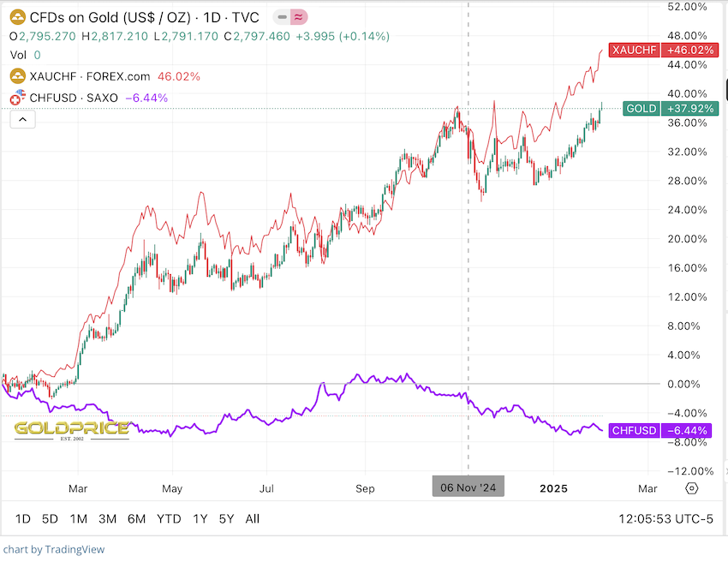Open the timezone clock 12:05:53 UTC-5
Viewport: 728px width, 562px height.
coord(665,519)
